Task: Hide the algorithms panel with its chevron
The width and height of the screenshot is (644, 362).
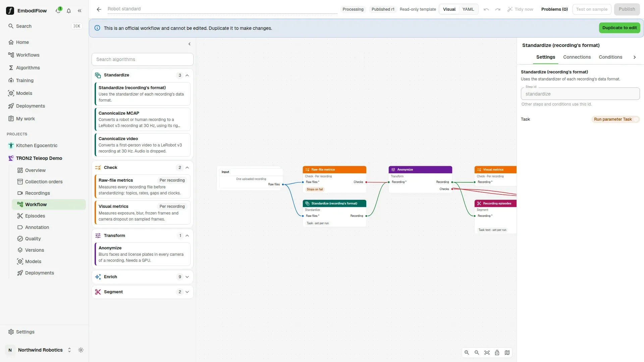Action: click(x=190, y=44)
